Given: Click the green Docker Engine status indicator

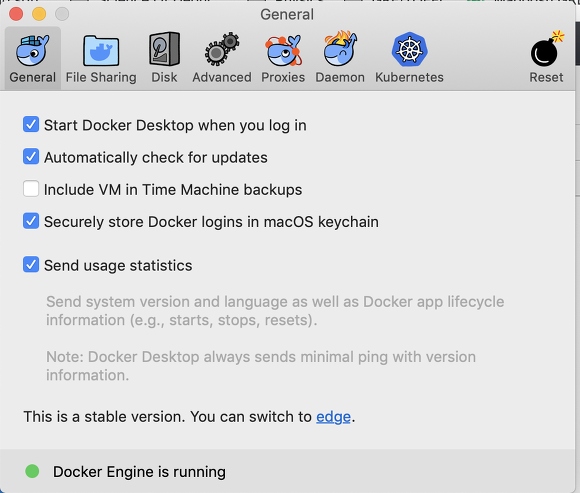Looking at the screenshot, I should [x=32, y=471].
